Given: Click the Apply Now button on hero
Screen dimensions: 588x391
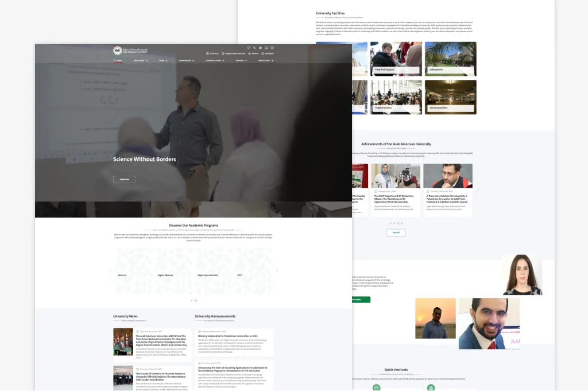Looking at the screenshot, I should pos(124,179).
